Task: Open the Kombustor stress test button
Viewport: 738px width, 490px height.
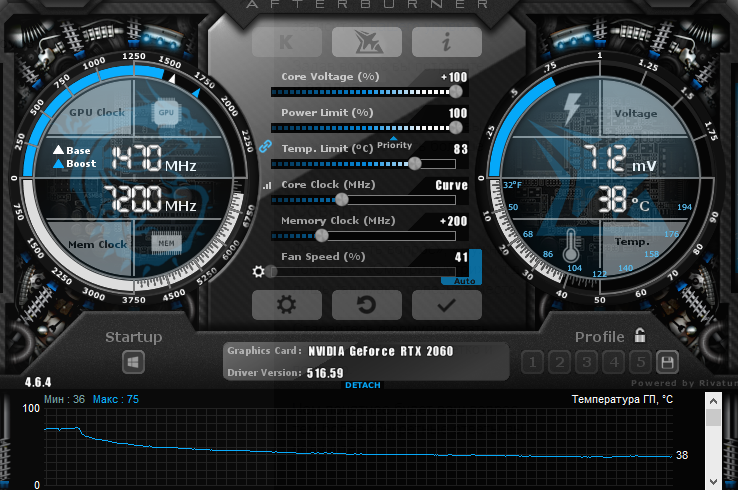Action: (x=287, y=42)
